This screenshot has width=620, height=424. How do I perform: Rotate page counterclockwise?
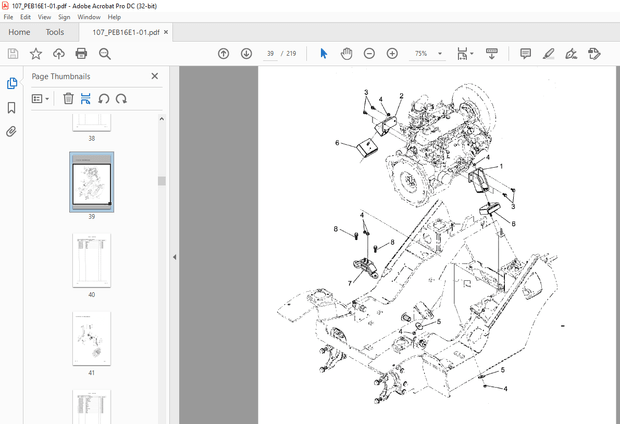[104, 98]
